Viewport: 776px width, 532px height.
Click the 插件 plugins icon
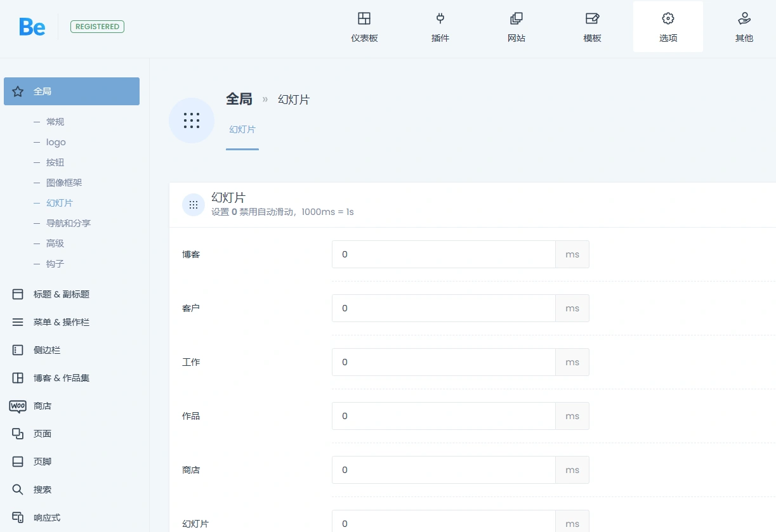tap(440, 26)
